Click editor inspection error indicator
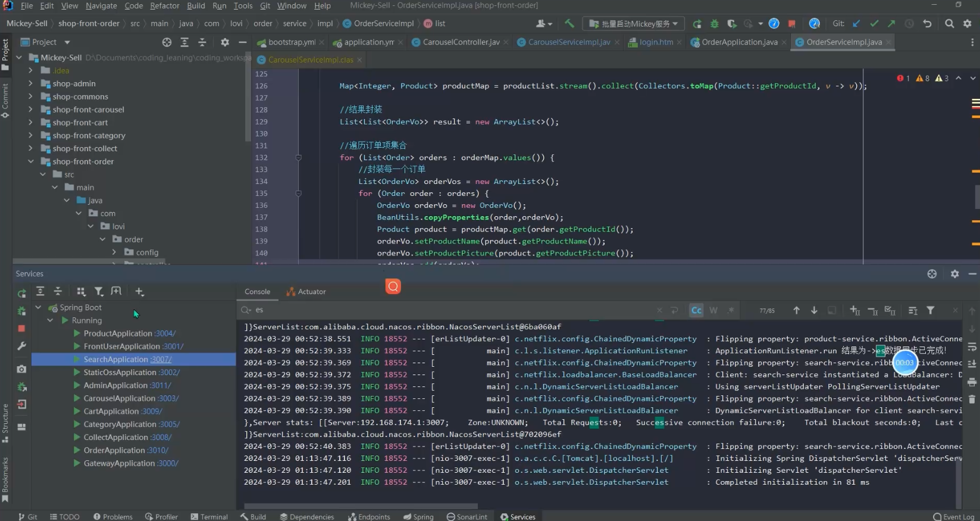Viewport: 980px width, 521px height. point(903,79)
